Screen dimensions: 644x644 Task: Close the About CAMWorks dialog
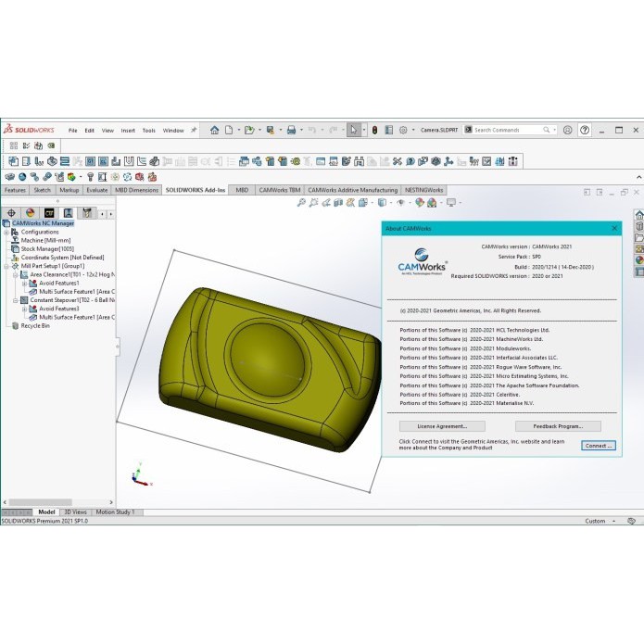tap(614, 228)
